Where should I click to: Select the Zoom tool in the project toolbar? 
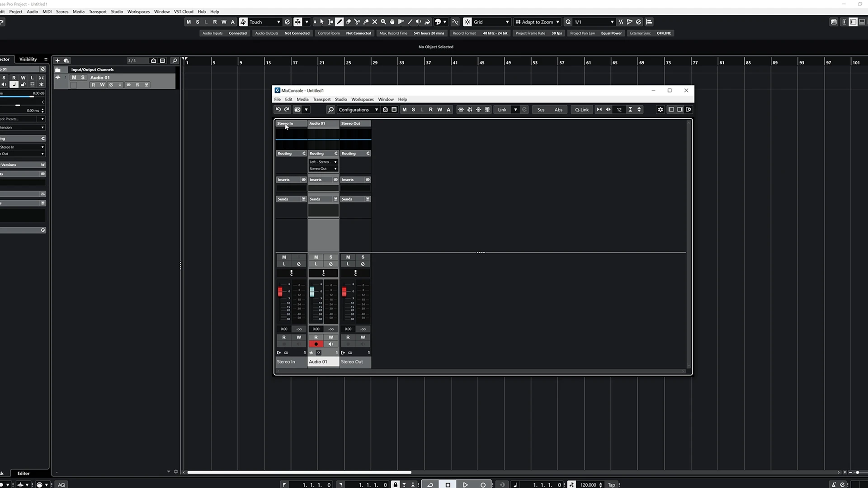383,22
